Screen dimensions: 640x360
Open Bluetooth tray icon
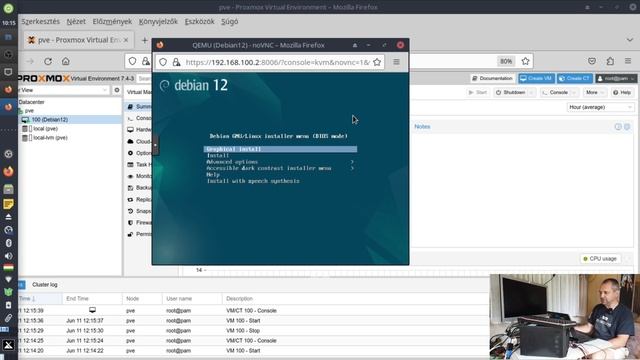[x=8, y=243]
